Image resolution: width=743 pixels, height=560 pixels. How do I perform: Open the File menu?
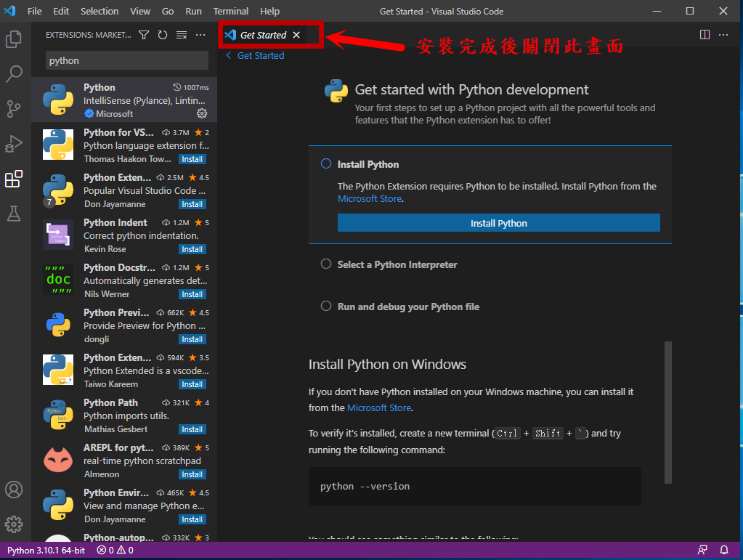[35, 11]
